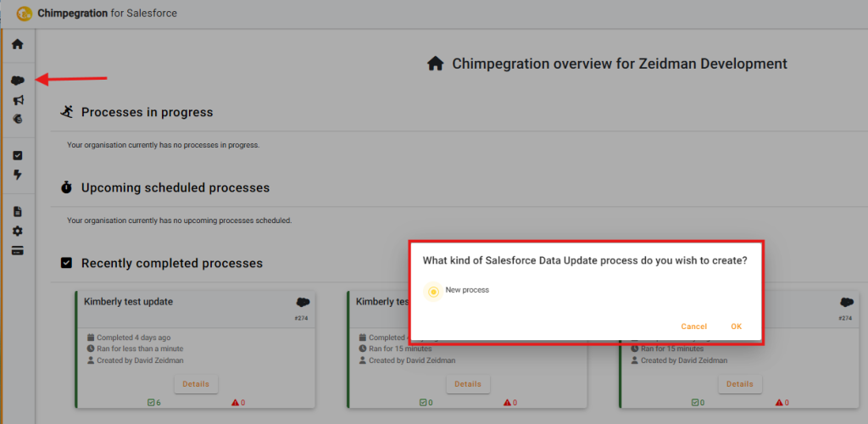Open Details for first Kimberly test update
Viewport: 868px width, 424px height.
click(x=195, y=384)
